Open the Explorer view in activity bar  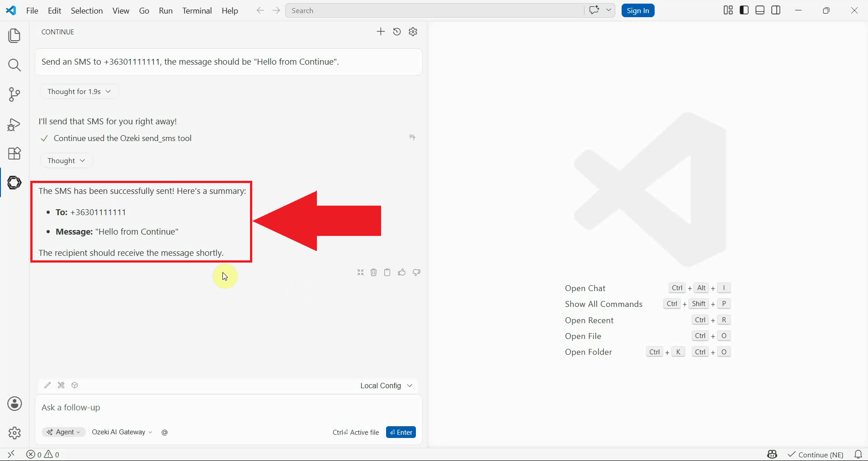click(x=14, y=36)
